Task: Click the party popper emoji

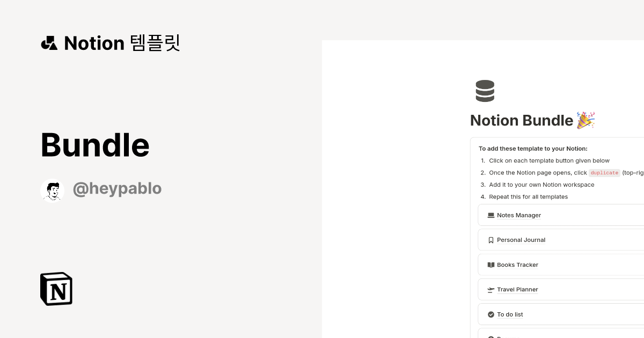Action: coord(586,120)
